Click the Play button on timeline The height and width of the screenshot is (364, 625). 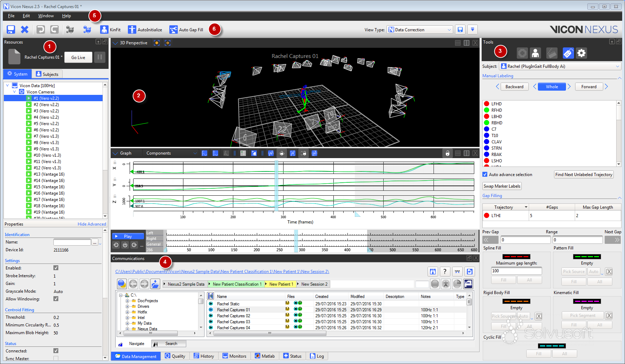(128, 236)
